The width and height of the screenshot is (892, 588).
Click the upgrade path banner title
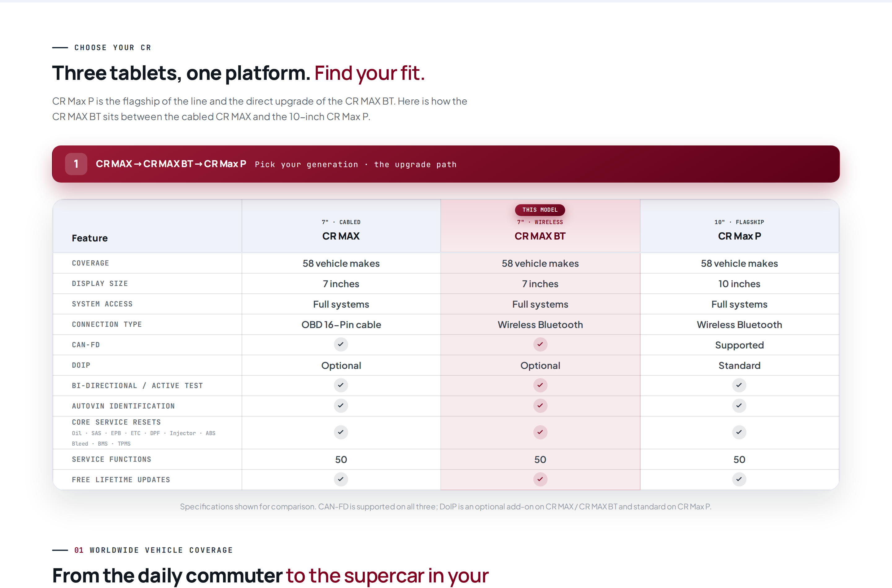(x=171, y=164)
